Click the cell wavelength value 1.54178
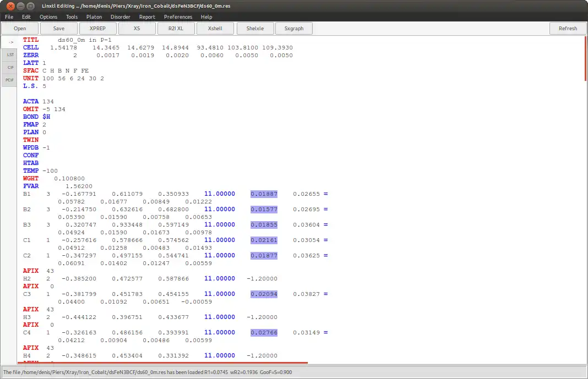 click(x=63, y=47)
